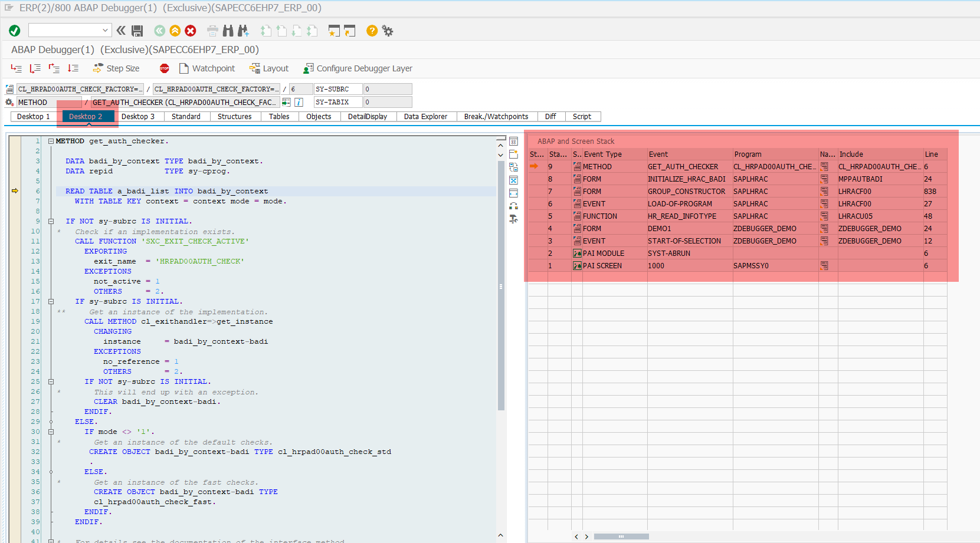Switch to the Desktop 3 tab
This screenshot has width=980, height=543.
139,116
